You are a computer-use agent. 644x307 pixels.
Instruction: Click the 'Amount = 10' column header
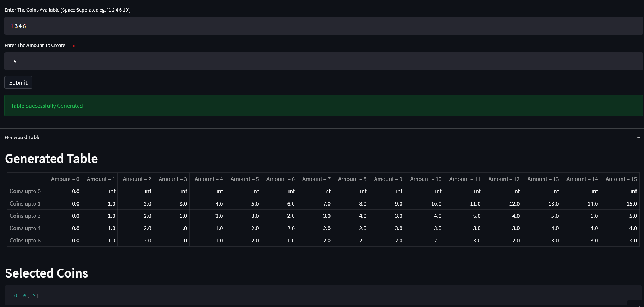424,179
